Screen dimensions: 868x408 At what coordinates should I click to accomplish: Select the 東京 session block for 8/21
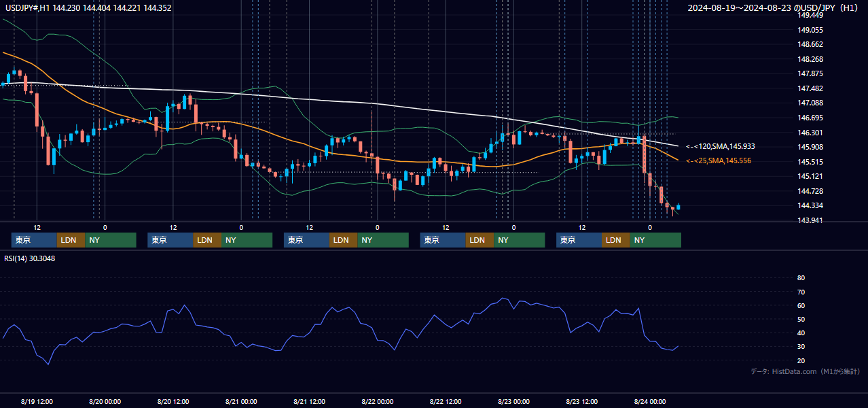pyautogui.click(x=306, y=240)
